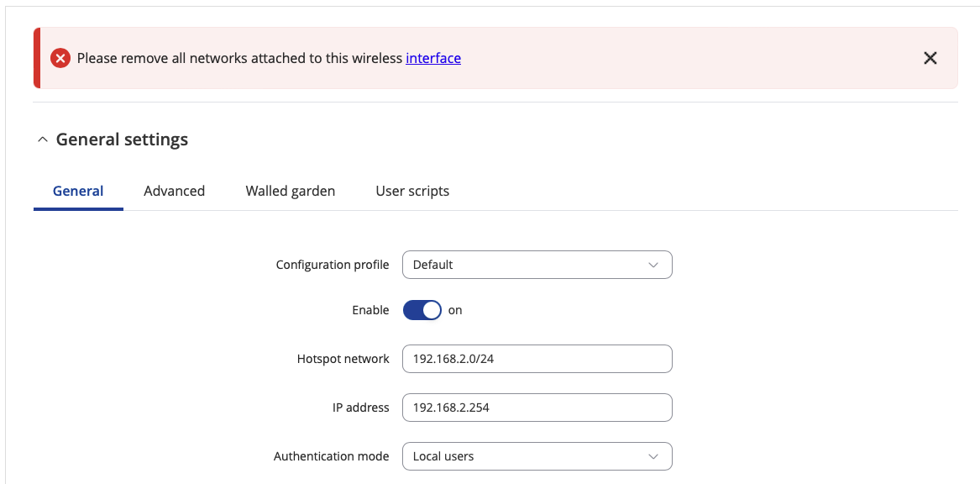This screenshot has height=484, width=980.
Task: Click the arrow in Configuration profile dropdown
Action: point(653,266)
